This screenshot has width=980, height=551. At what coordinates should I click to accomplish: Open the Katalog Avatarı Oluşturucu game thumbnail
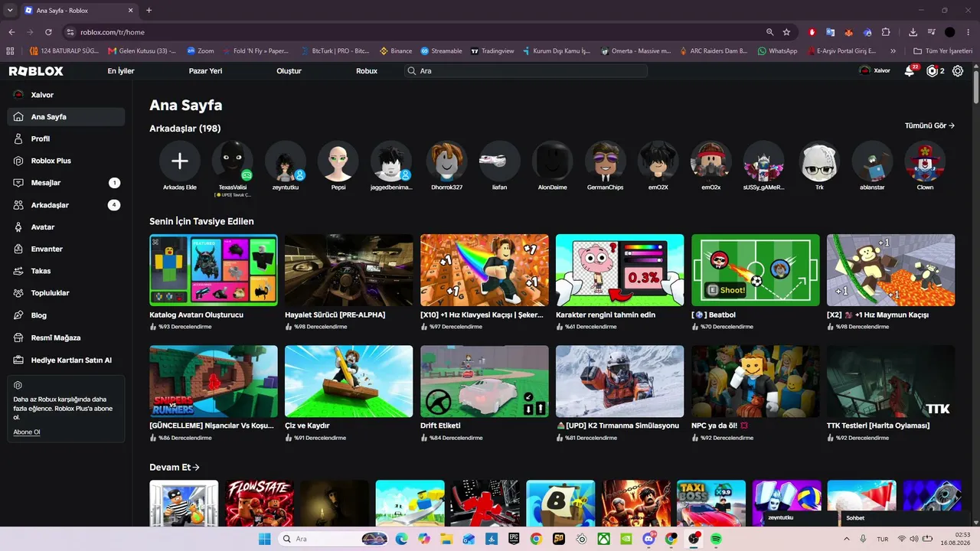pyautogui.click(x=214, y=270)
